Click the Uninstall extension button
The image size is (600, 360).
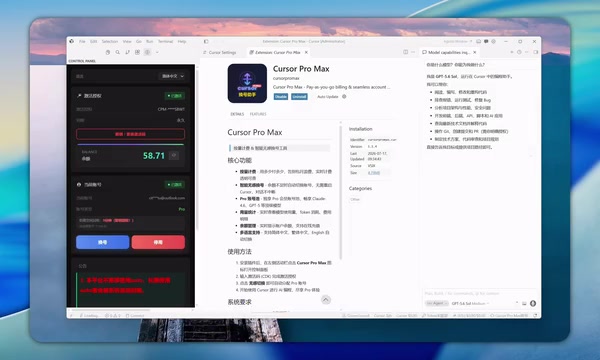299,97
